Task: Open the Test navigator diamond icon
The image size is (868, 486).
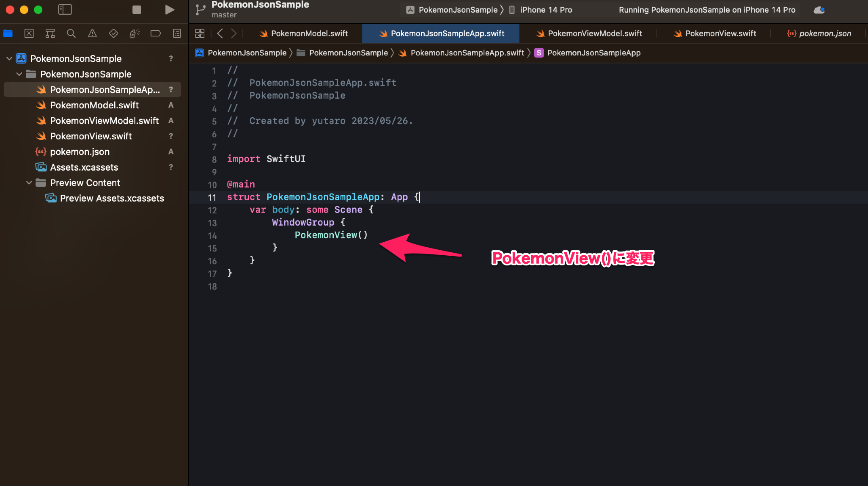Action: click(x=113, y=33)
